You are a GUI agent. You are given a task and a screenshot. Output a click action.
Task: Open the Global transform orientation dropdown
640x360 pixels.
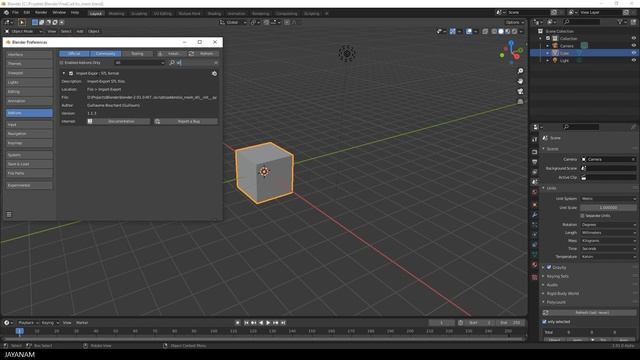coord(233,22)
